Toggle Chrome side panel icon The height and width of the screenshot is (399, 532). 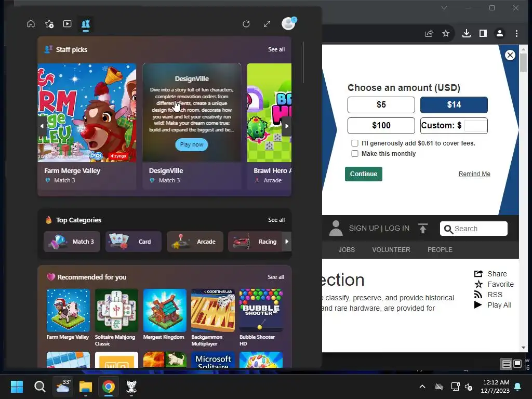point(483,33)
